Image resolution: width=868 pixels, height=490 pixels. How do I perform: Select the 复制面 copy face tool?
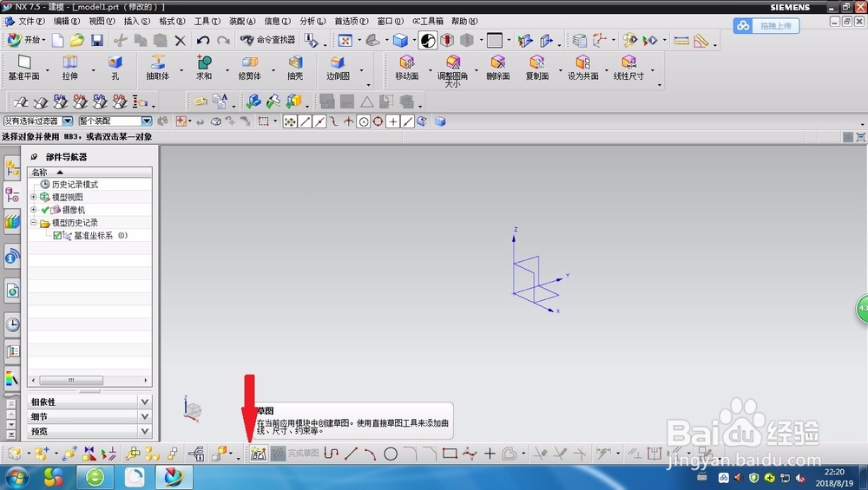537,68
